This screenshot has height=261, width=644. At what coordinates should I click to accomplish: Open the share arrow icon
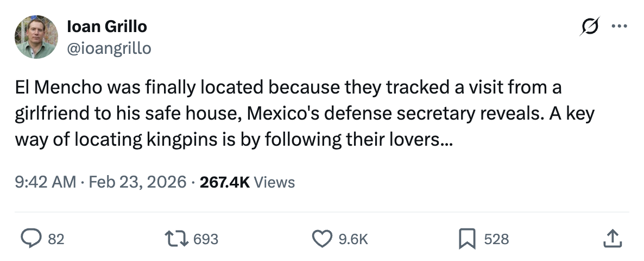pos(611,238)
